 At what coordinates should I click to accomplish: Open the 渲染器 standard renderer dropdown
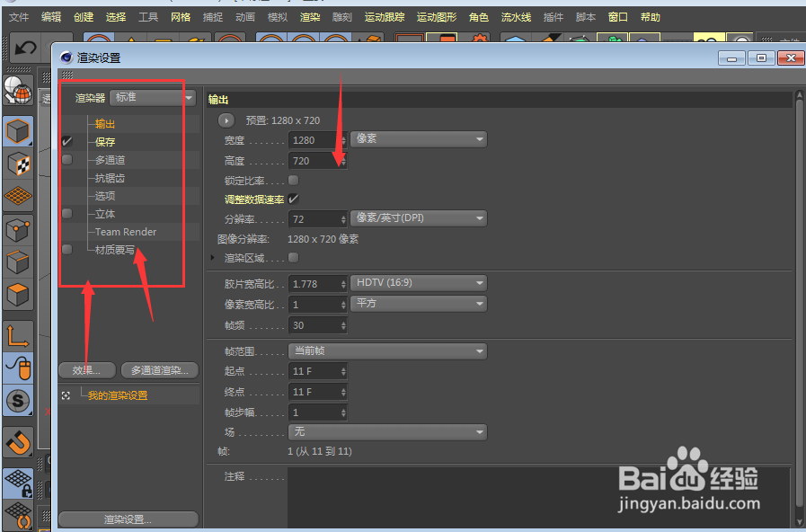[x=151, y=97]
